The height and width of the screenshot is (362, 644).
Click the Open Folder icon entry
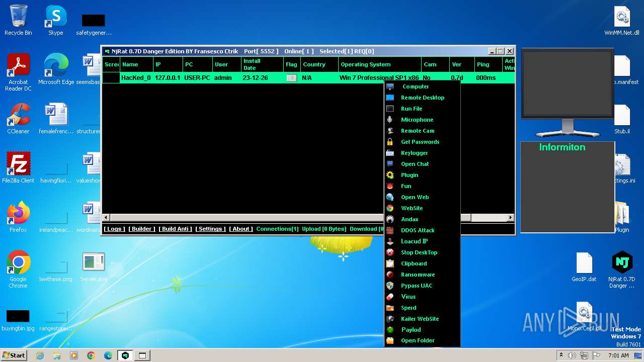(x=422, y=340)
